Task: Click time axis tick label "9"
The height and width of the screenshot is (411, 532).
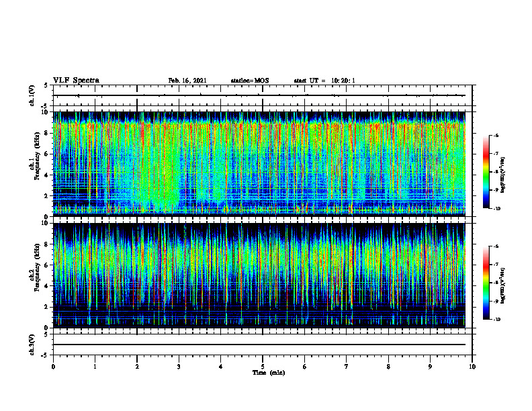Action: (x=430, y=367)
